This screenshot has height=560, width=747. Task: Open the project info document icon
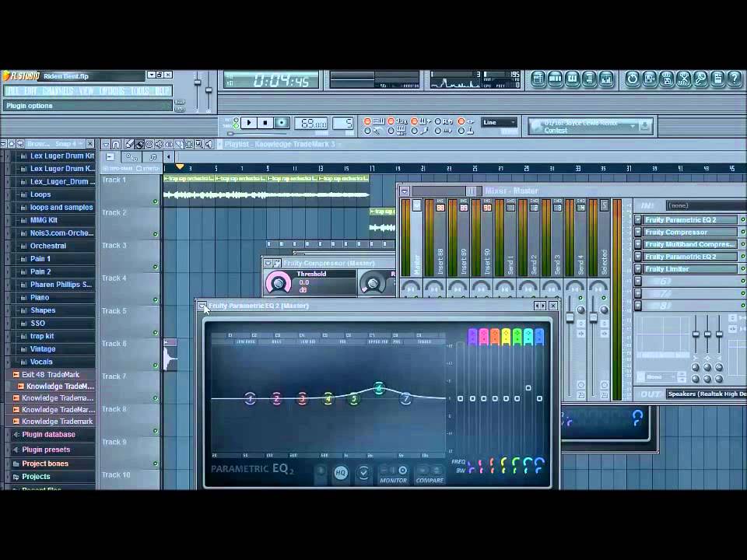tap(718, 79)
